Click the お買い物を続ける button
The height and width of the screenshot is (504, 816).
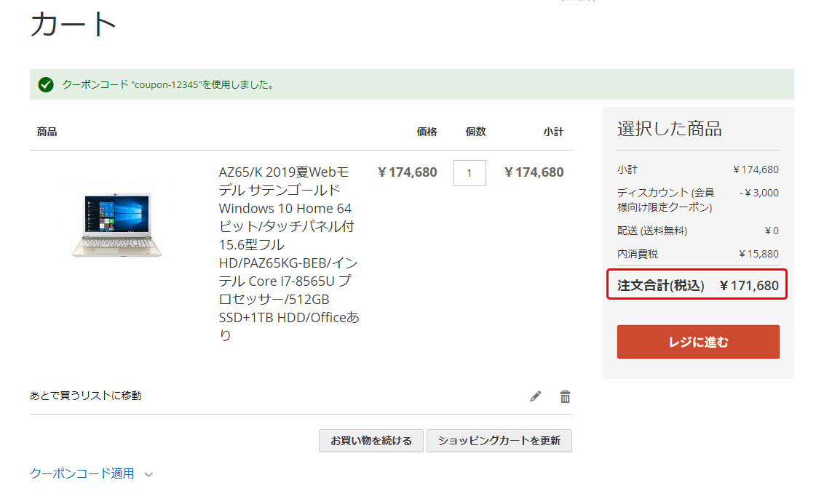[371, 441]
